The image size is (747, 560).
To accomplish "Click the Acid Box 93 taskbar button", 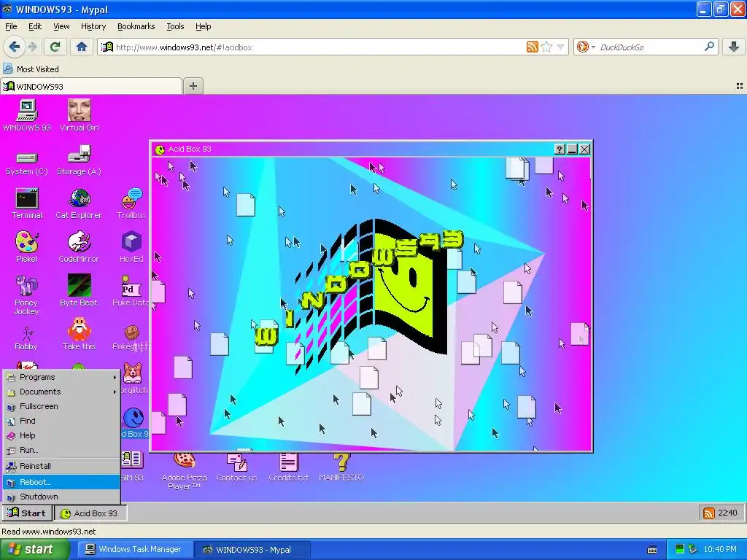I will click(x=91, y=513).
